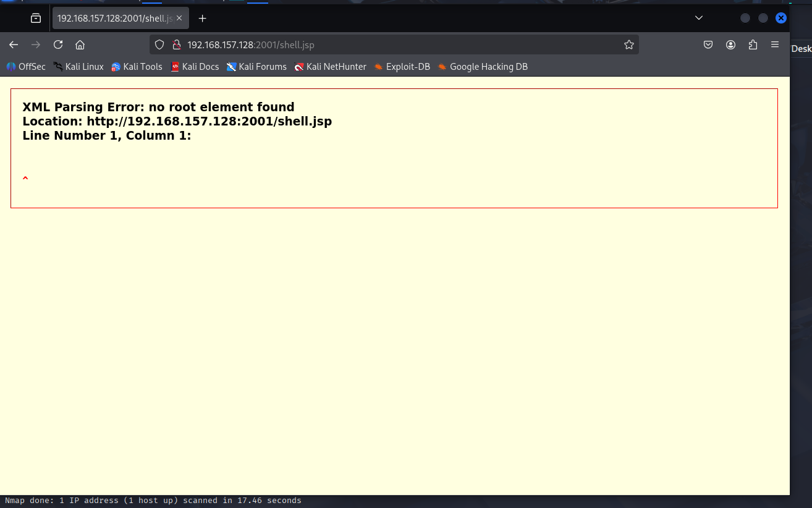The height and width of the screenshot is (508, 812).
Task: Click the Line Number 1, Column 1 text
Action: pyautogui.click(x=107, y=135)
